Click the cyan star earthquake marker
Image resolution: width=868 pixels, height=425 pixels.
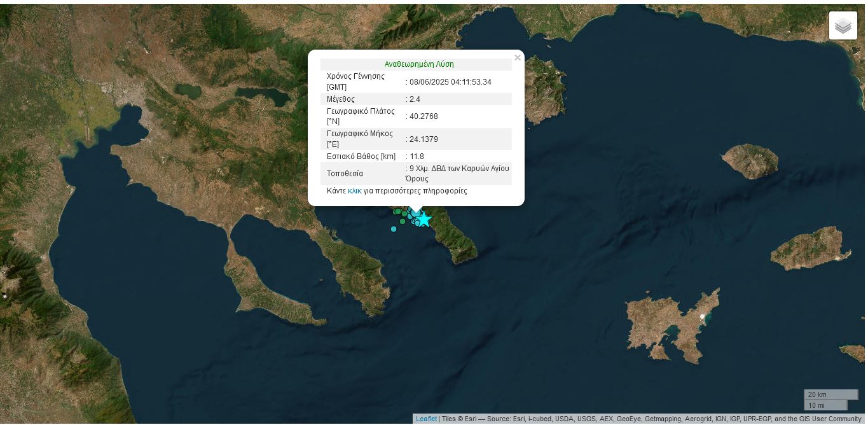(424, 219)
